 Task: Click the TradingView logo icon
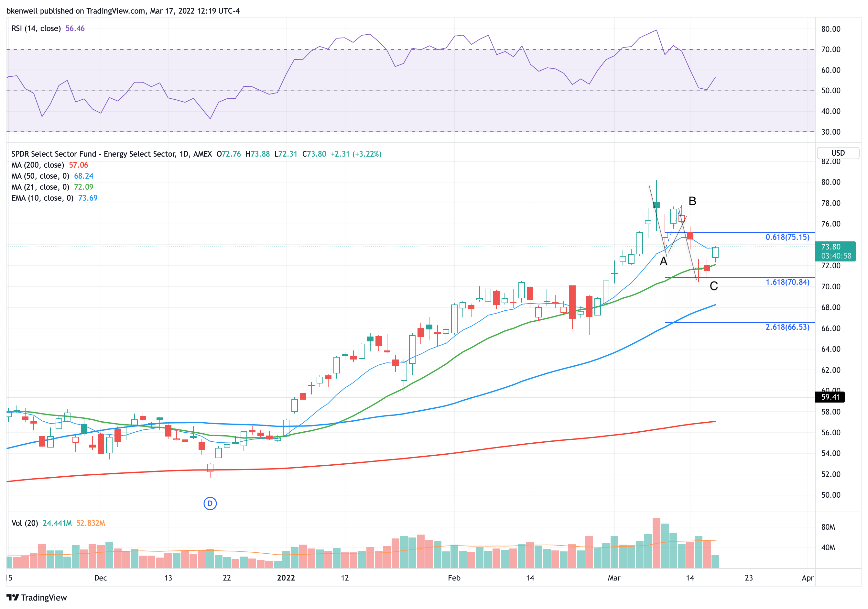pos(13,597)
